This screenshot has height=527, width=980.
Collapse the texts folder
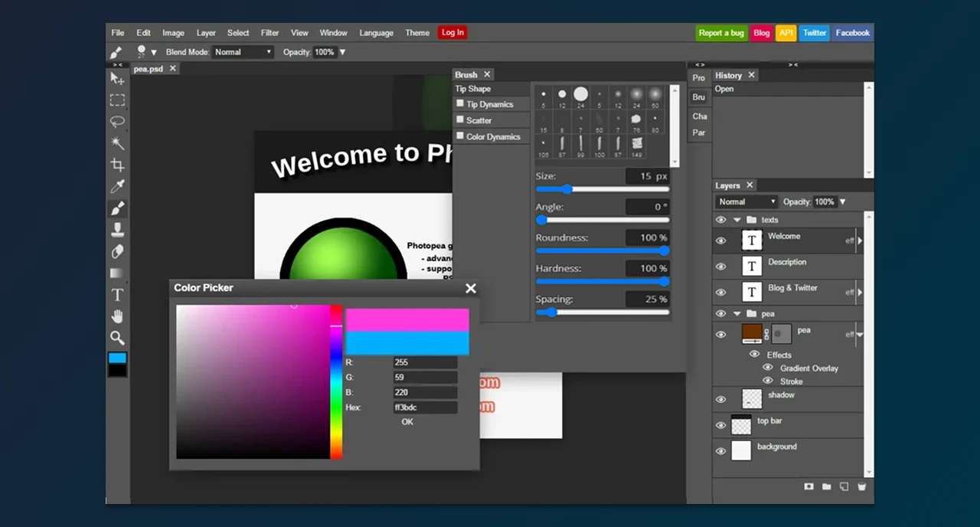point(737,220)
